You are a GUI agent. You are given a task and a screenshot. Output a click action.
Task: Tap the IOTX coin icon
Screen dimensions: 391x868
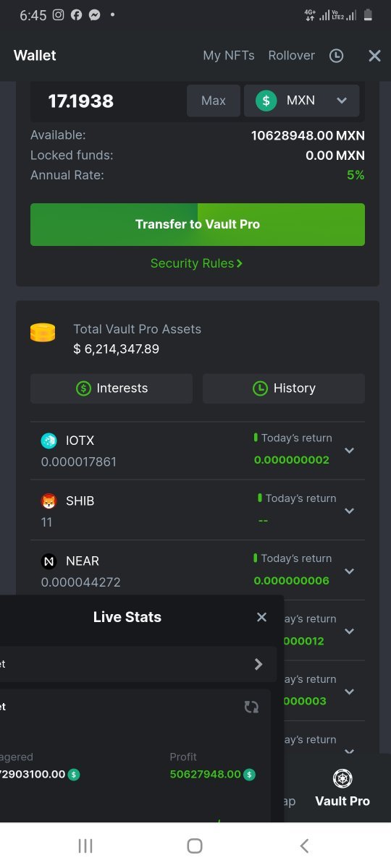49,441
